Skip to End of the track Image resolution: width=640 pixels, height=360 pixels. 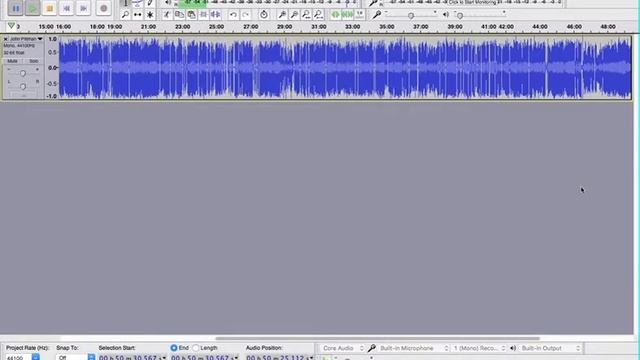click(x=83, y=8)
